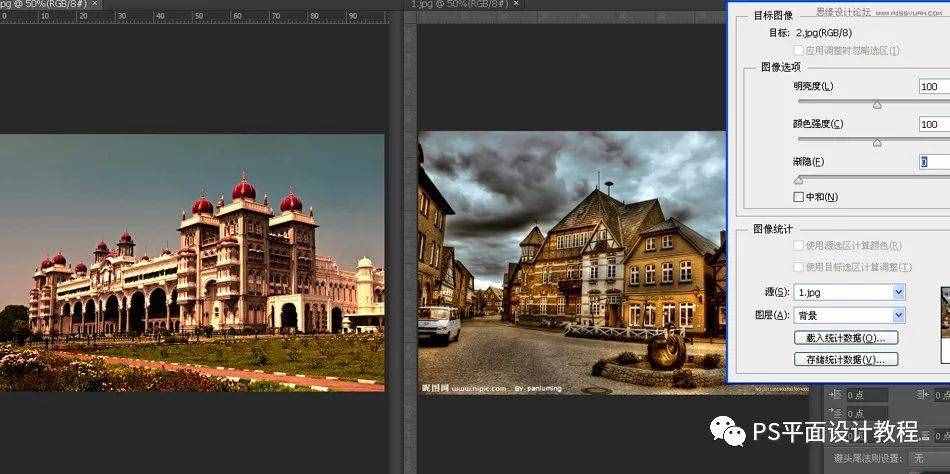Click the source preview thumbnail in the dialog
Viewport: 950px width, 474px height.
click(x=945, y=325)
